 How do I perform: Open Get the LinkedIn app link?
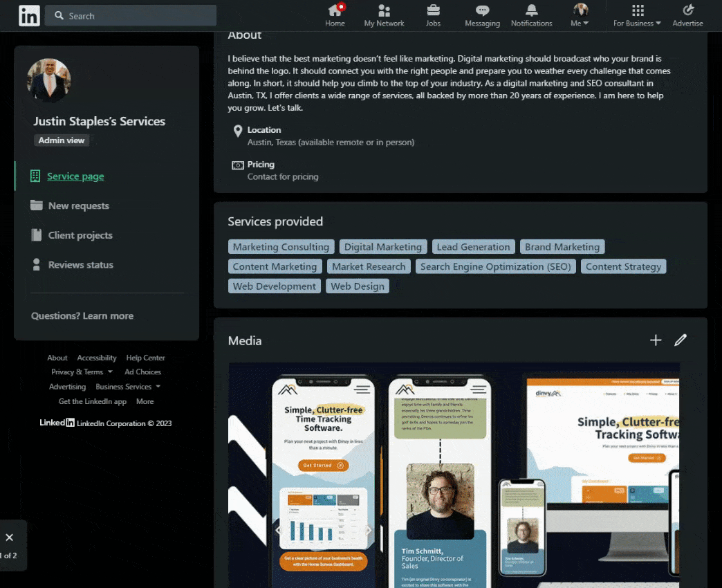pyautogui.click(x=92, y=401)
